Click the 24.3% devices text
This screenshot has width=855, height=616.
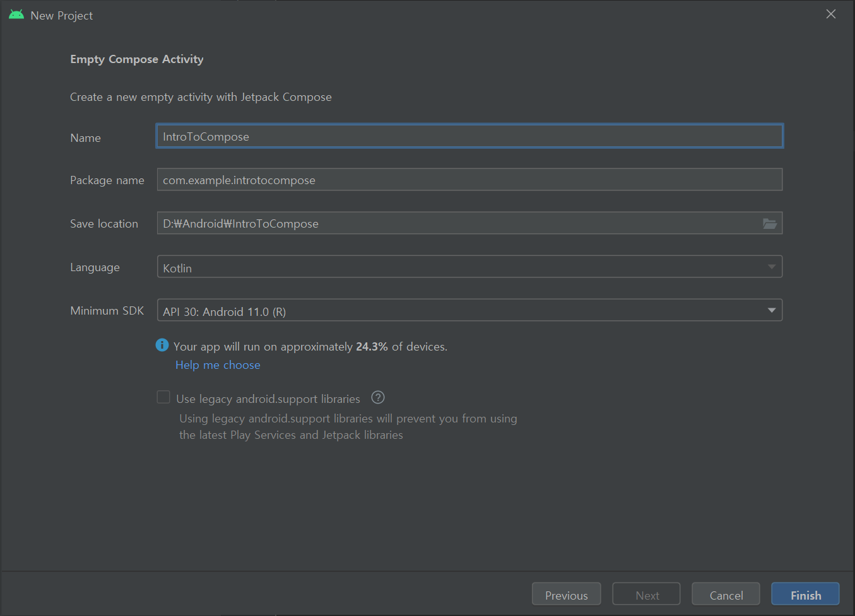point(372,347)
